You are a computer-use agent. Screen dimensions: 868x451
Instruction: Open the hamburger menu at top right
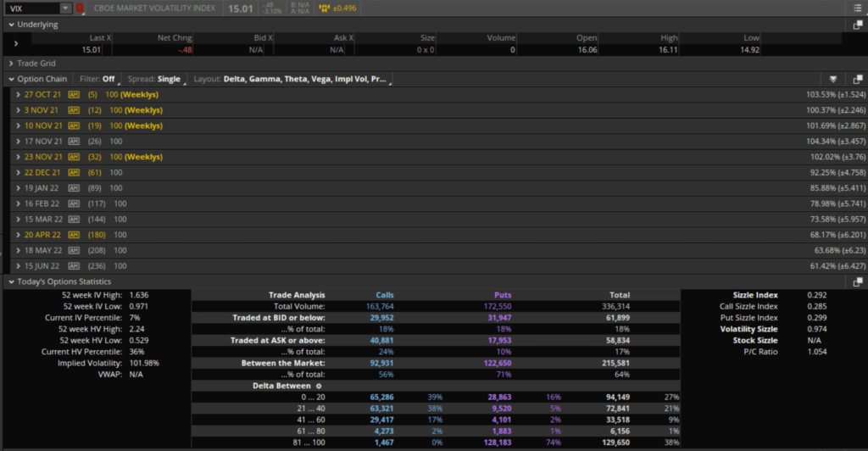(x=858, y=8)
